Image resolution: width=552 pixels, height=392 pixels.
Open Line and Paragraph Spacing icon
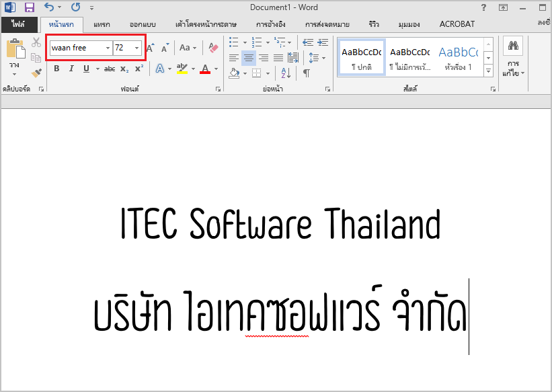coord(314,57)
